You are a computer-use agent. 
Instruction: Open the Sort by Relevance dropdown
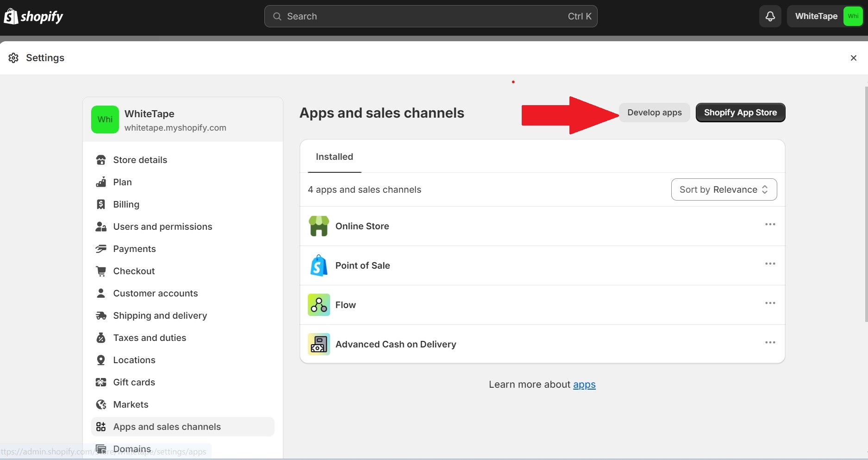[724, 189]
